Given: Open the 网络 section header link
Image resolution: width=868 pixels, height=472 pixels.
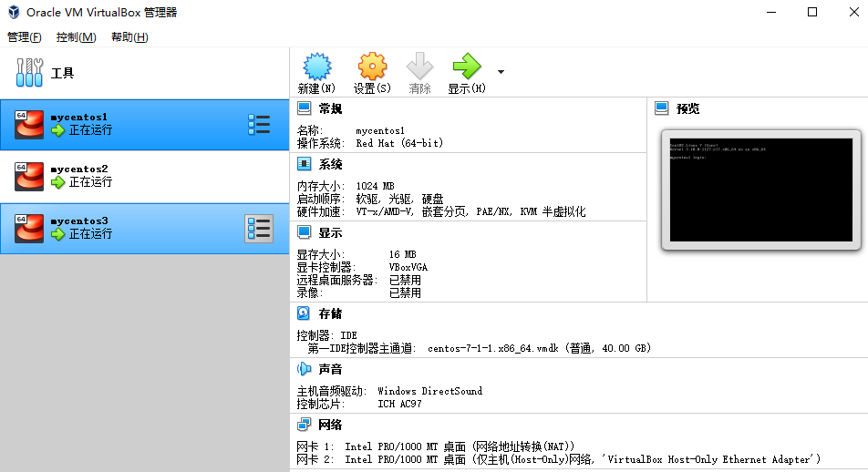Looking at the screenshot, I should point(330,425).
